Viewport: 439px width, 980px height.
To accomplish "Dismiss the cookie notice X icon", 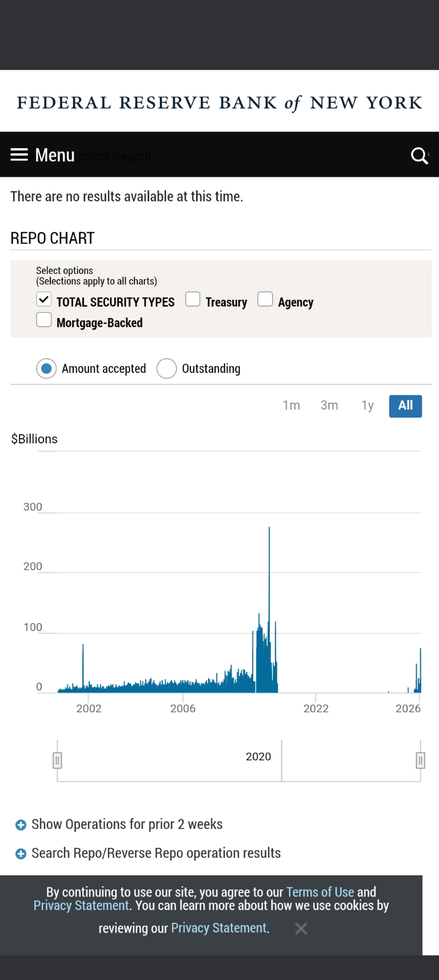I will tap(301, 929).
